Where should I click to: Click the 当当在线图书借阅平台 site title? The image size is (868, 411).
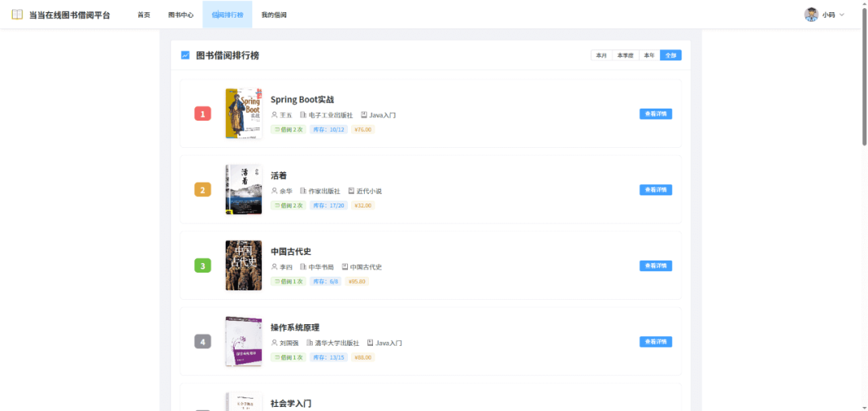pos(69,15)
